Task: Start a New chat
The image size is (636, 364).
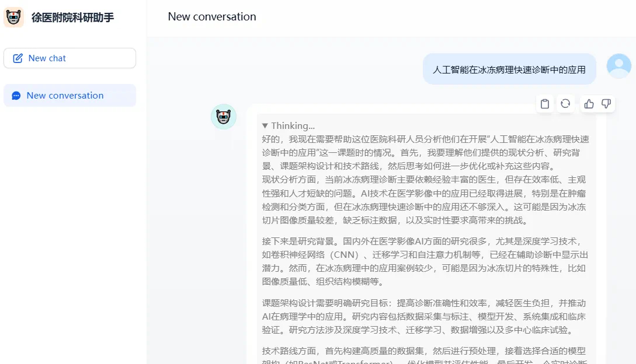Action: (x=69, y=58)
